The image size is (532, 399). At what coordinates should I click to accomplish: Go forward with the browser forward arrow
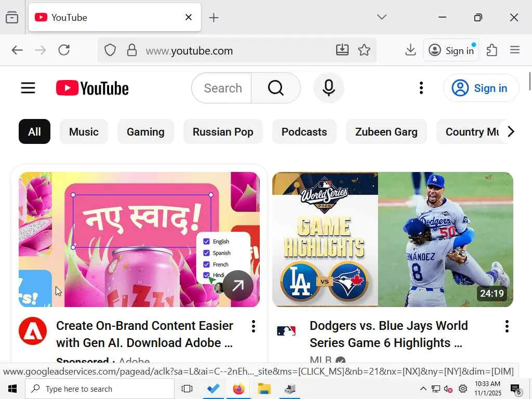coord(41,50)
